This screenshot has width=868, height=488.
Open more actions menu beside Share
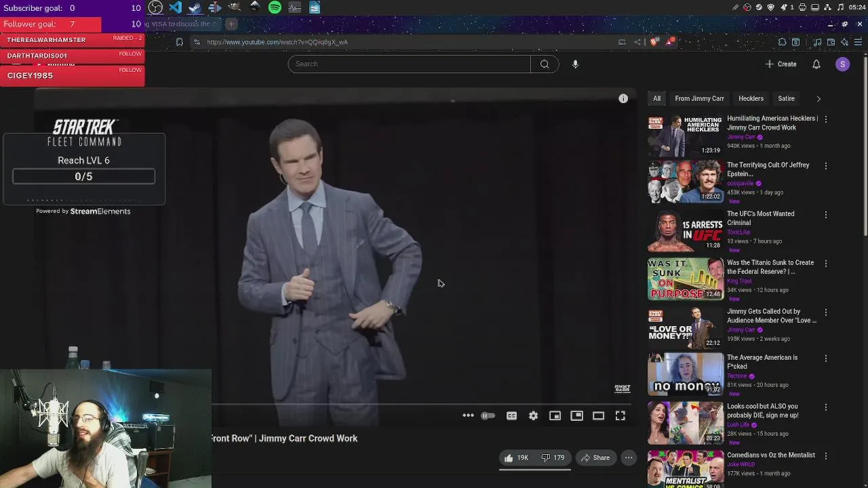pyautogui.click(x=629, y=457)
